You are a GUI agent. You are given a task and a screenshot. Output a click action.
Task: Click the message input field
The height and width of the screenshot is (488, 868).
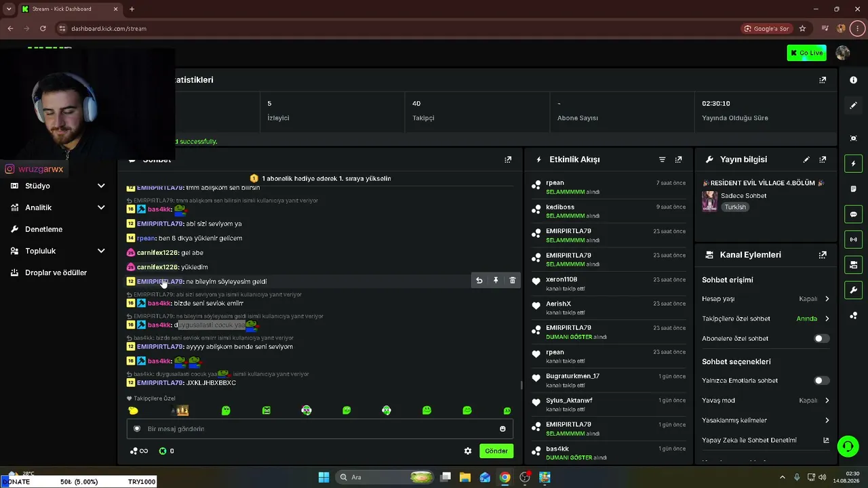[319, 429]
